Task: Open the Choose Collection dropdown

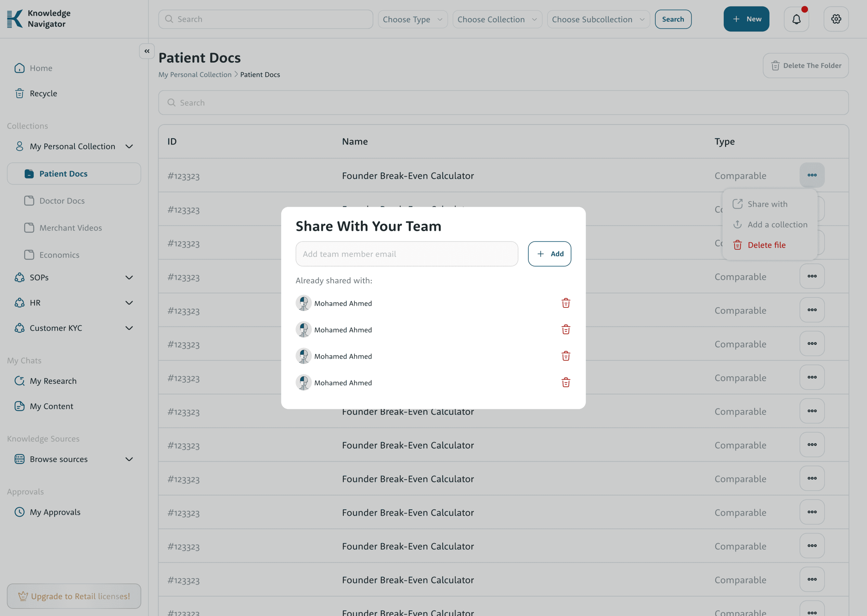Action: (497, 19)
